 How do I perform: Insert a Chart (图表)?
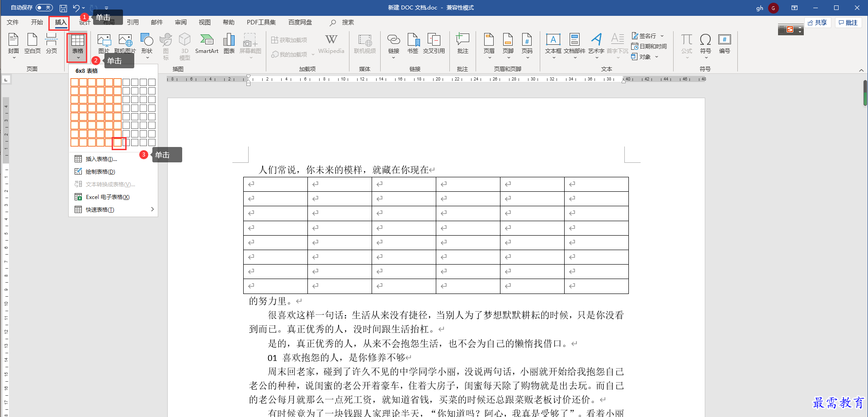click(229, 44)
